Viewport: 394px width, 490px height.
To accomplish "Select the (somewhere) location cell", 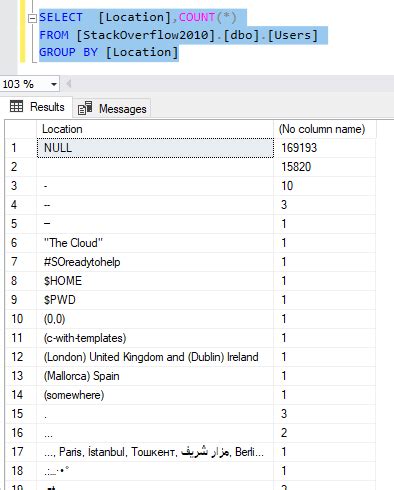I will coord(155,395).
